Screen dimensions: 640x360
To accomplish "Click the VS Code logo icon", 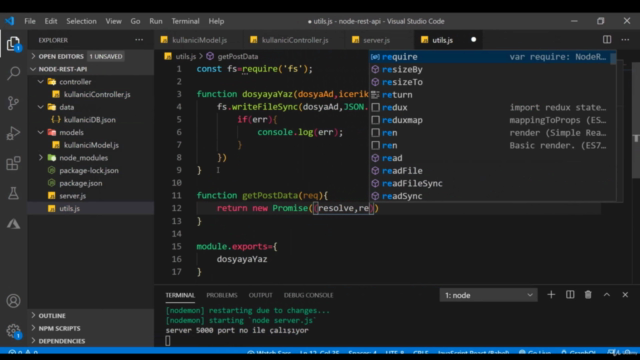I will tap(10, 21).
